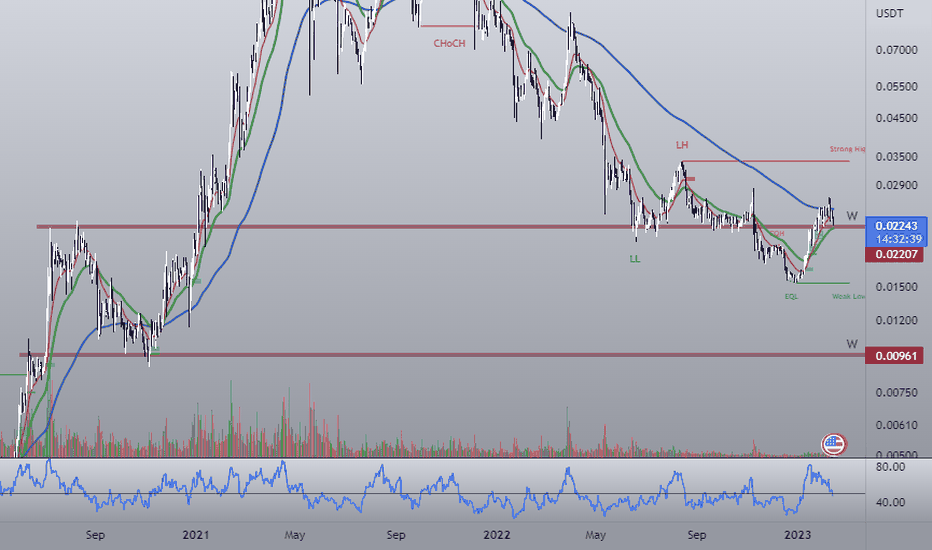Click the 40.00 level on RSI scale
Image resolution: width=932 pixels, height=550 pixels.
[890, 502]
